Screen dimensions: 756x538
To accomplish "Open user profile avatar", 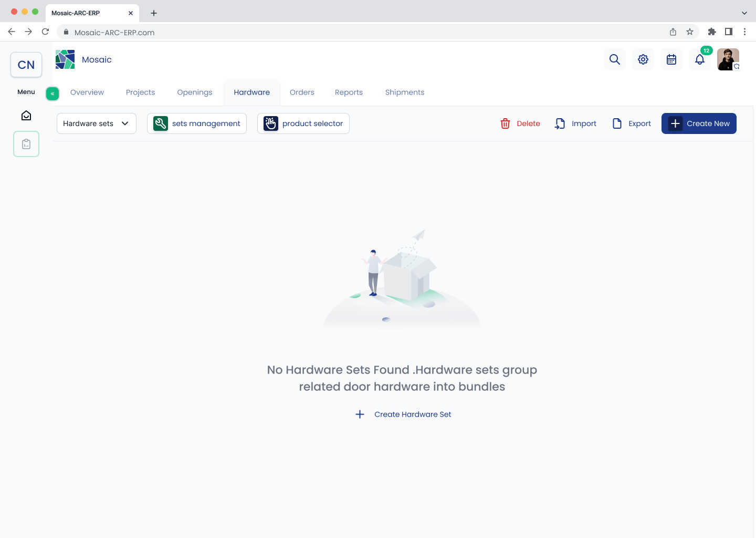I will [728, 59].
